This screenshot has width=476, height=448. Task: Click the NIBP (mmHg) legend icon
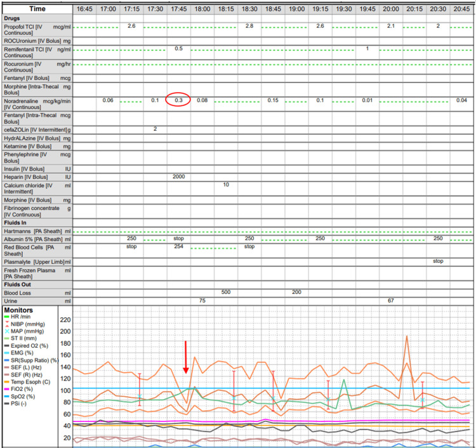(x=7, y=324)
